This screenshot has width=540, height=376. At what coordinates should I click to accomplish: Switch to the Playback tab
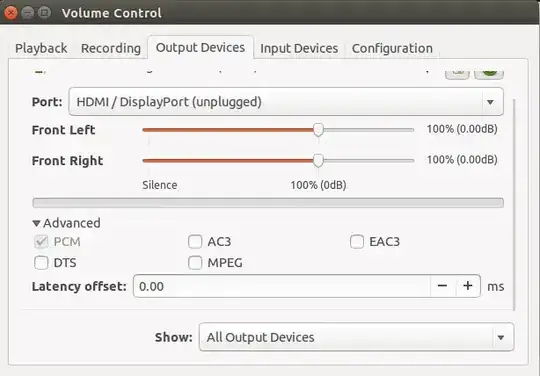click(x=41, y=48)
